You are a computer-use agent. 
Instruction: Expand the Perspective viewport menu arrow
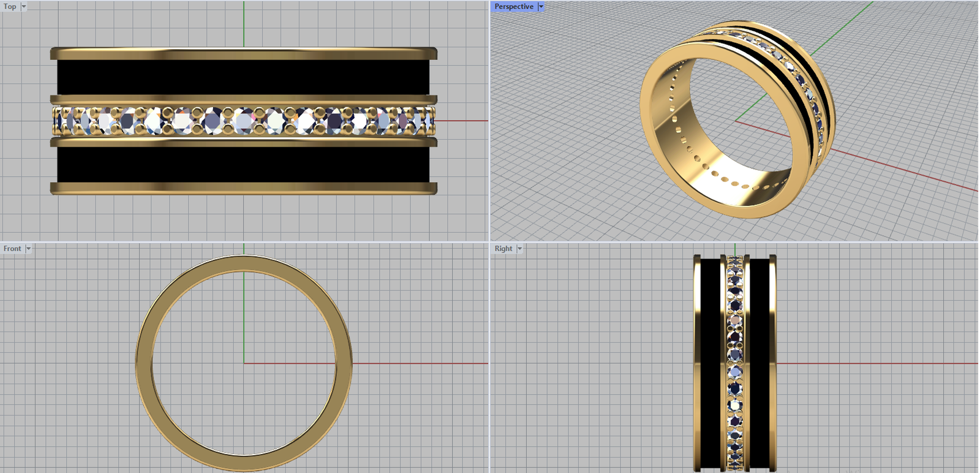tap(541, 7)
